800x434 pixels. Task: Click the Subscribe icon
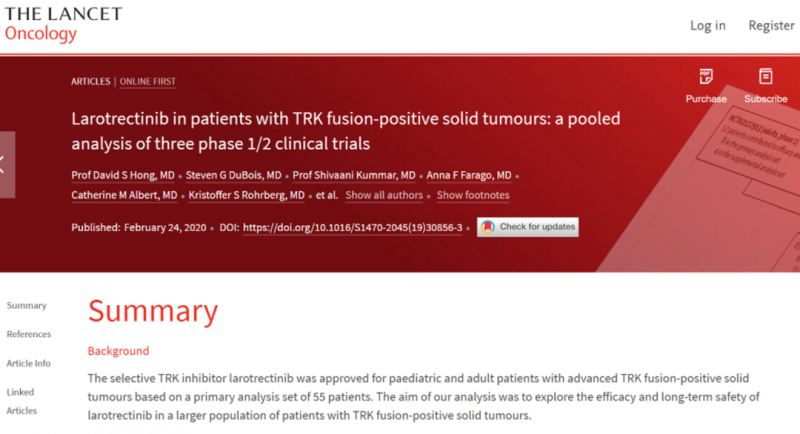(x=765, y=76)
